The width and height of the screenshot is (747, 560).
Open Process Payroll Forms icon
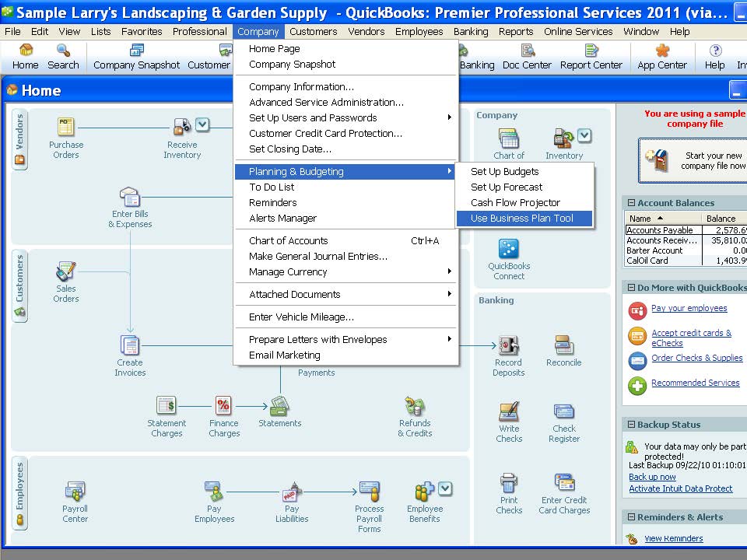369,492
